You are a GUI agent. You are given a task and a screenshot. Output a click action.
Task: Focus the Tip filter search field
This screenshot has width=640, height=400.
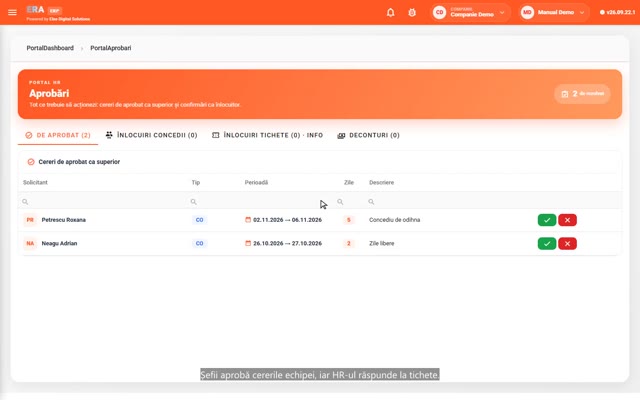coord(214,202)
